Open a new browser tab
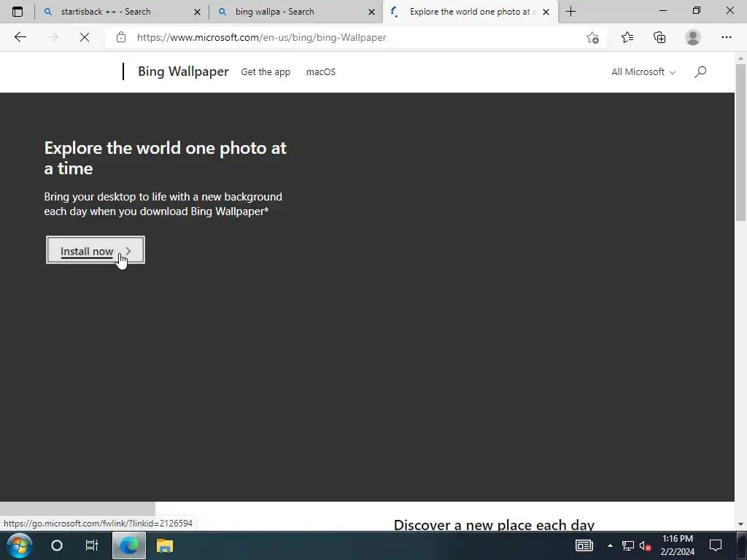 click(x=570, y=12)
